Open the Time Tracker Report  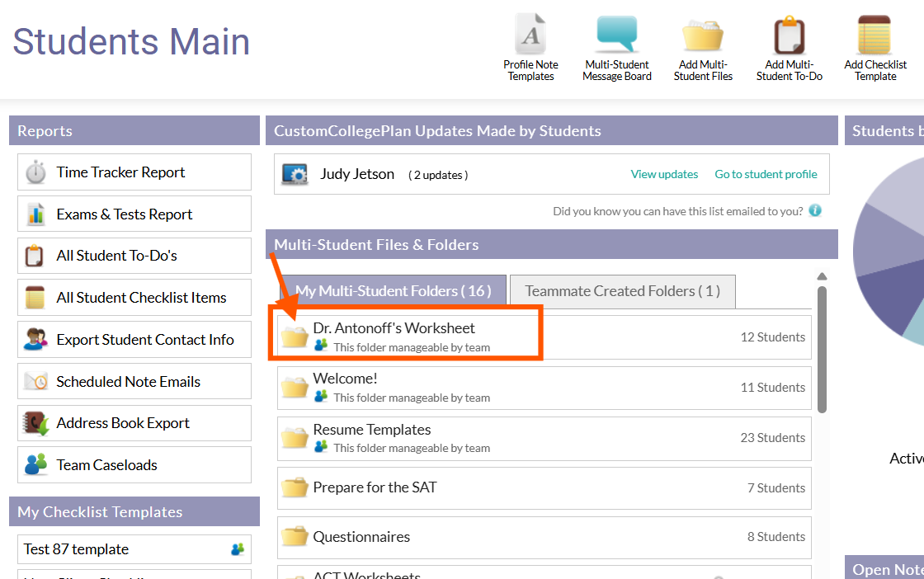[120, 172]
